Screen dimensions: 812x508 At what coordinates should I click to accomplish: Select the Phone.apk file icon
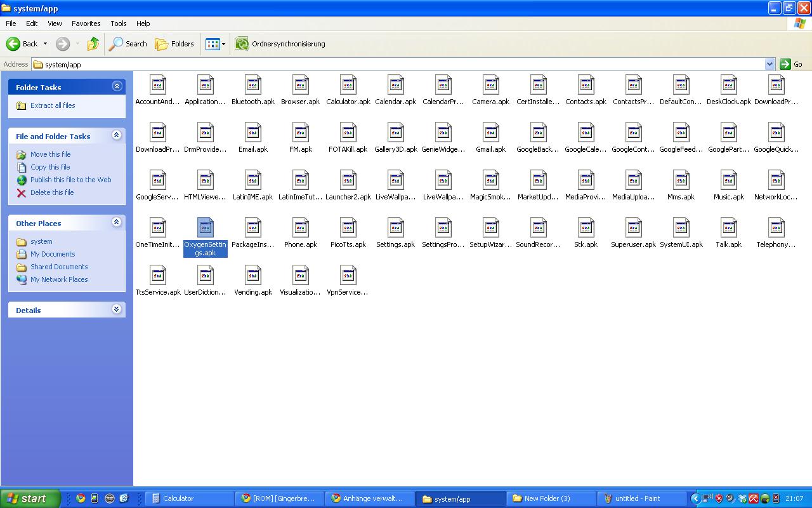pos(301,228)
